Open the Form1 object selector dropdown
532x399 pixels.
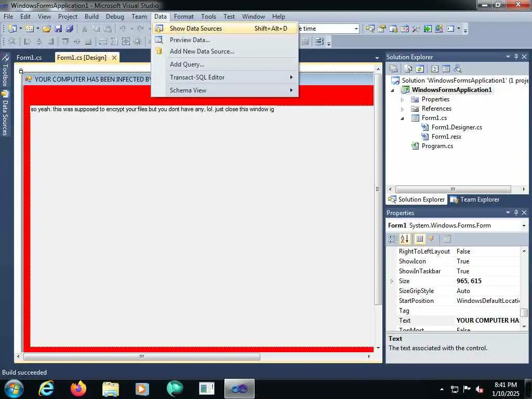[524, 225]
